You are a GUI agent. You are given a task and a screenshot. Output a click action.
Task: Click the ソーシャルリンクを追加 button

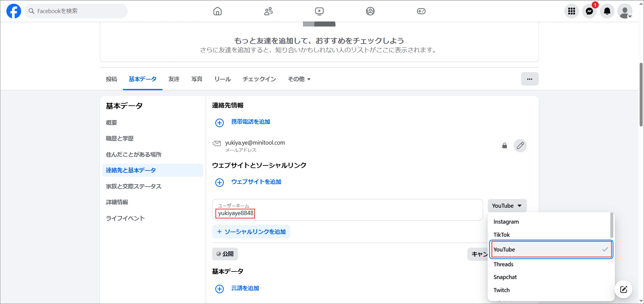click(251, 232)
